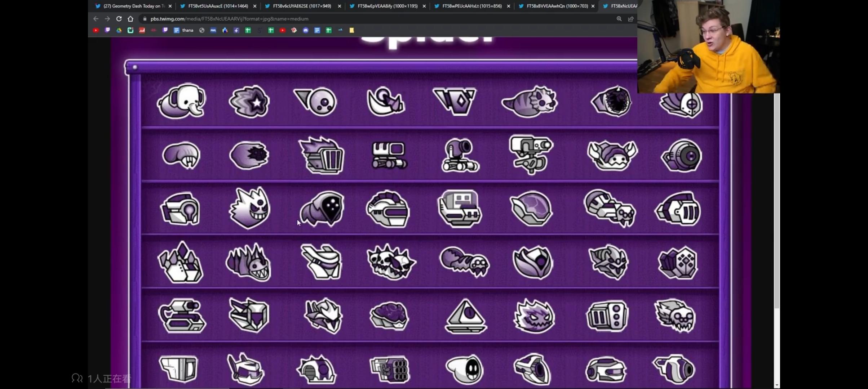Switch to the FT5Bv6cUYAE62SE (1017×949) tab

[x=302, y=6]
